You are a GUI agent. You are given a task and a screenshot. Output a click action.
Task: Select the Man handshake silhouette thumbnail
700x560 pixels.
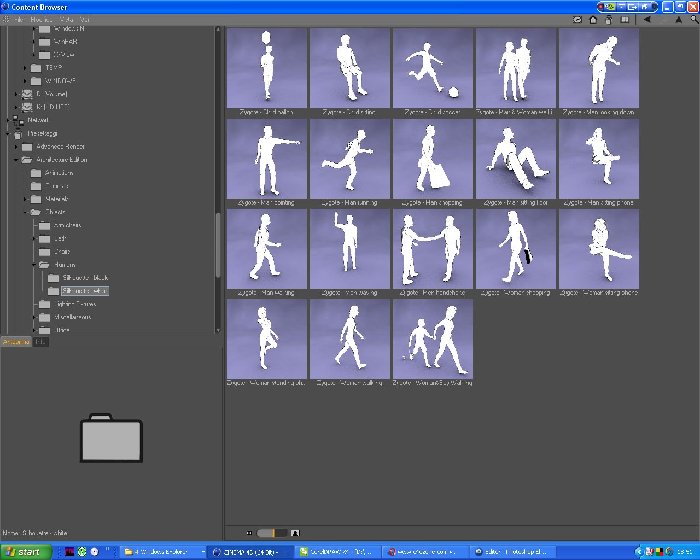(x=433, y=253)
